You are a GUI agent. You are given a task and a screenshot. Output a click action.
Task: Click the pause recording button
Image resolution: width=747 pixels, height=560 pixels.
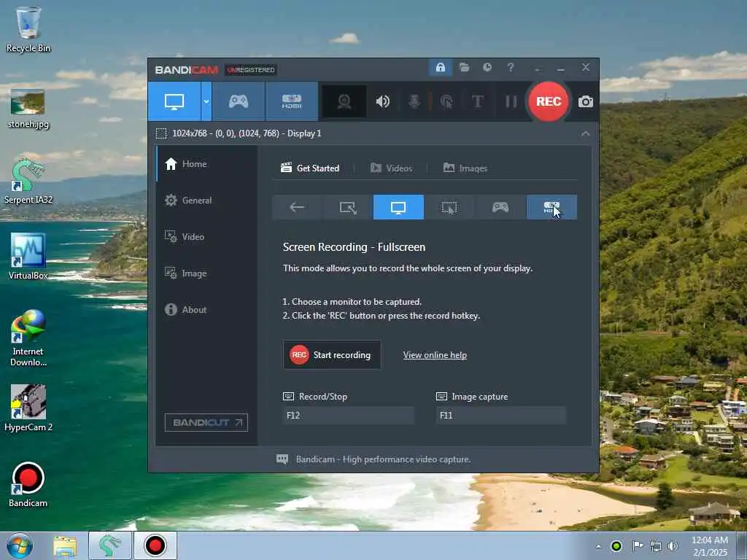[511, 101]
